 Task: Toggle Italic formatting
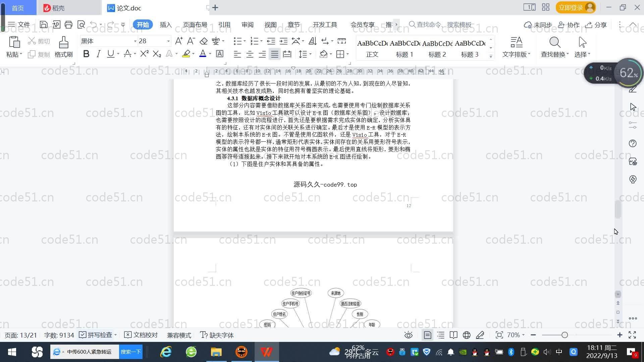98,54
